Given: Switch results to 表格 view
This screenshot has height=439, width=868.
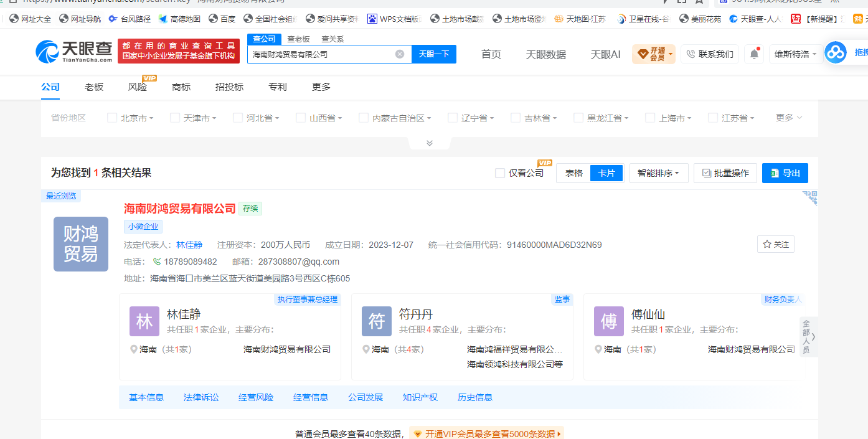Looking at the screenshot, I should (574, 173).
